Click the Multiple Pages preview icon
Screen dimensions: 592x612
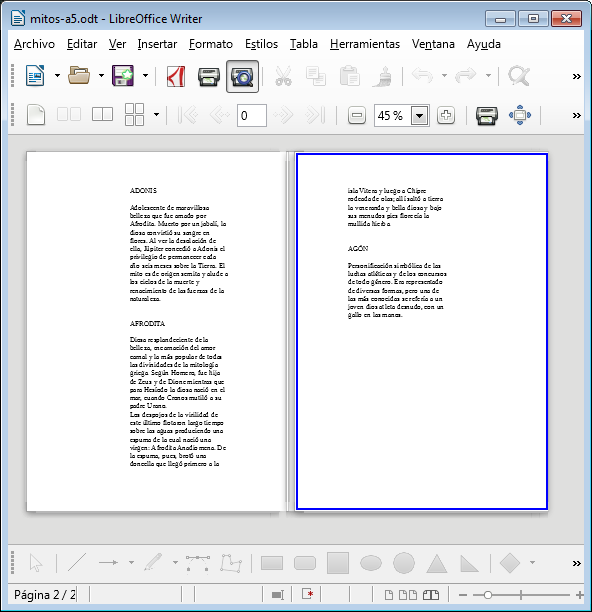pos(134,115)
